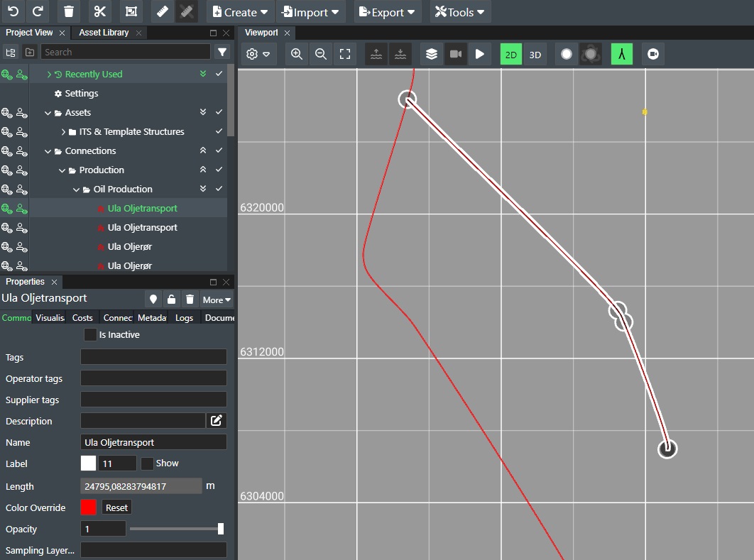Toggle people icon on Connections row

point(21,151)
